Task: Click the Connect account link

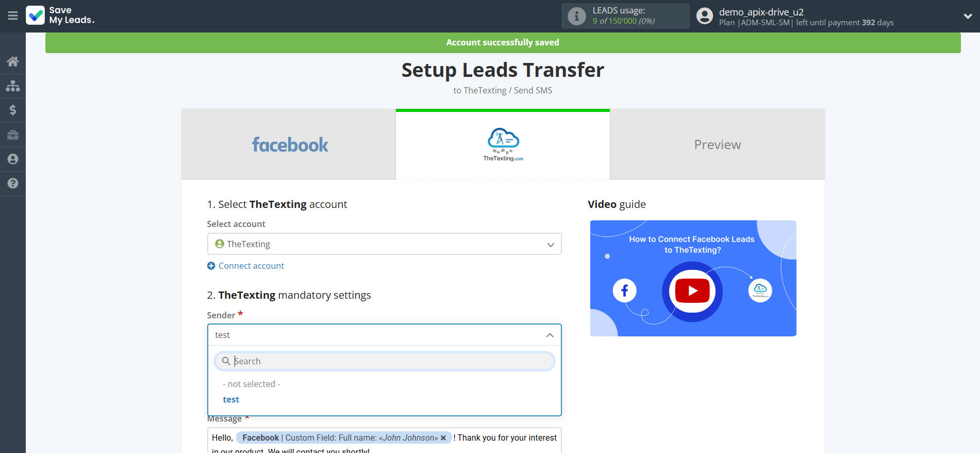Action: tap(251, 266)
